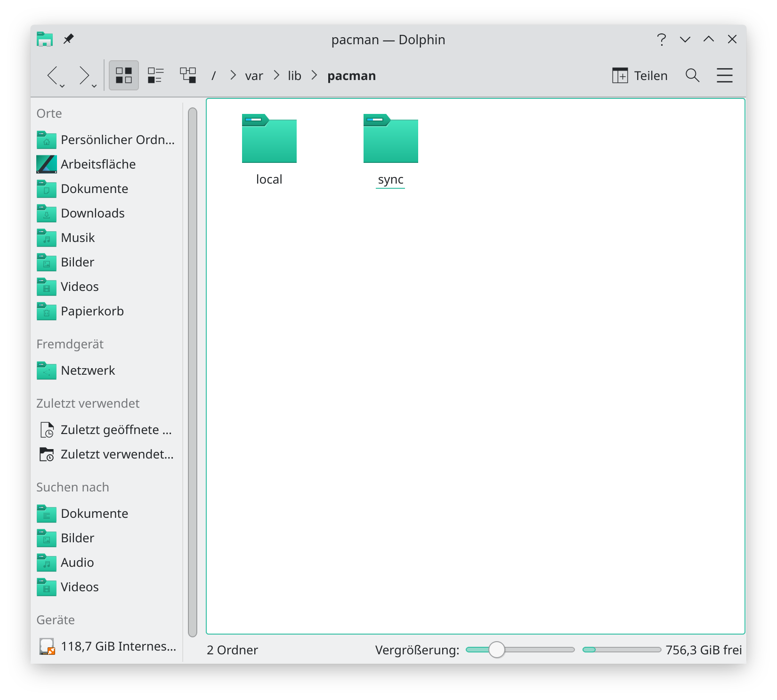Click the 2 Ordner status text
Viewport: 777px width, 700px height.
[232, 650]
